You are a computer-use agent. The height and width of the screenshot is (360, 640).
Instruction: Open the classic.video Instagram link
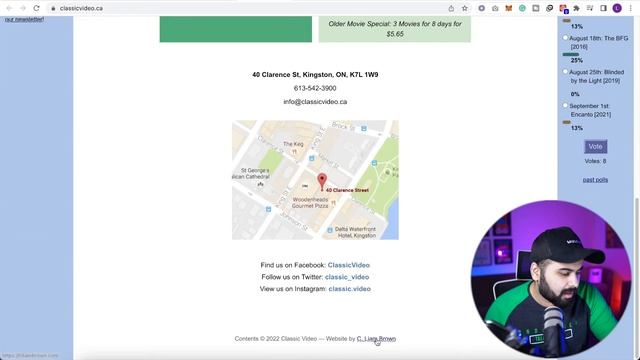(350, 289)
